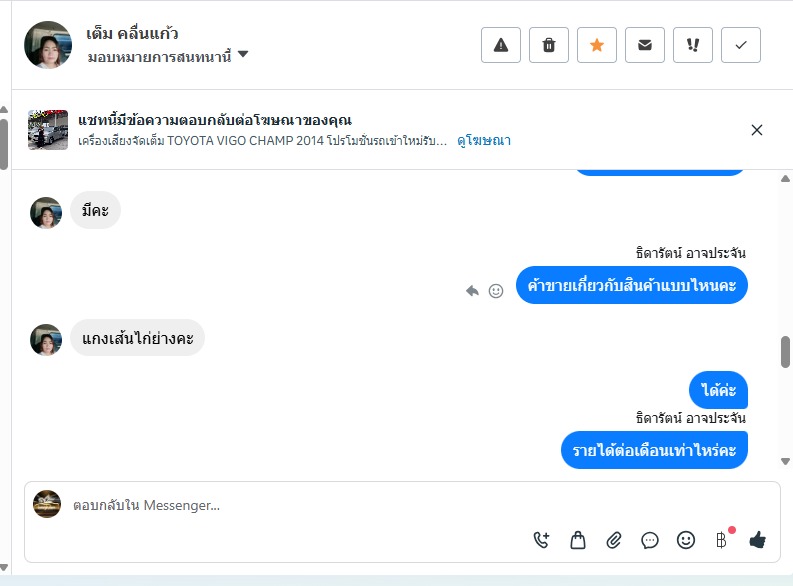Open the shopping bag icon

578,540
